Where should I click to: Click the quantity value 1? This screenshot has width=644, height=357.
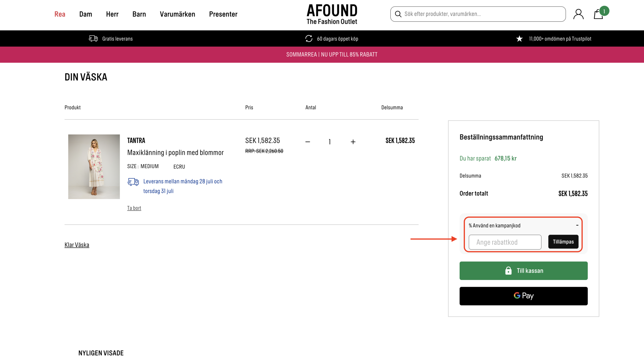click(330, 142)
